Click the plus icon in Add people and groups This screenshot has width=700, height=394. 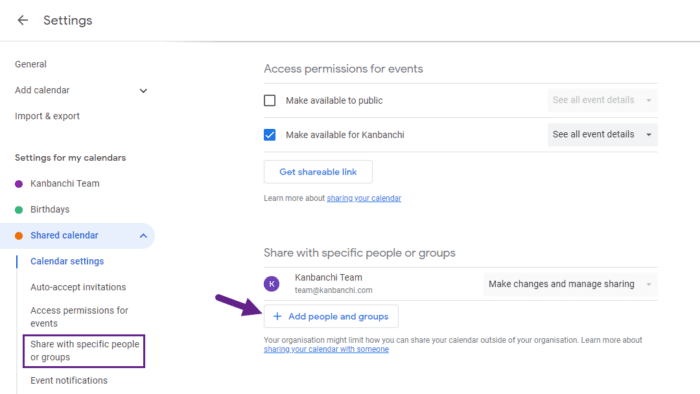(277, 316)
